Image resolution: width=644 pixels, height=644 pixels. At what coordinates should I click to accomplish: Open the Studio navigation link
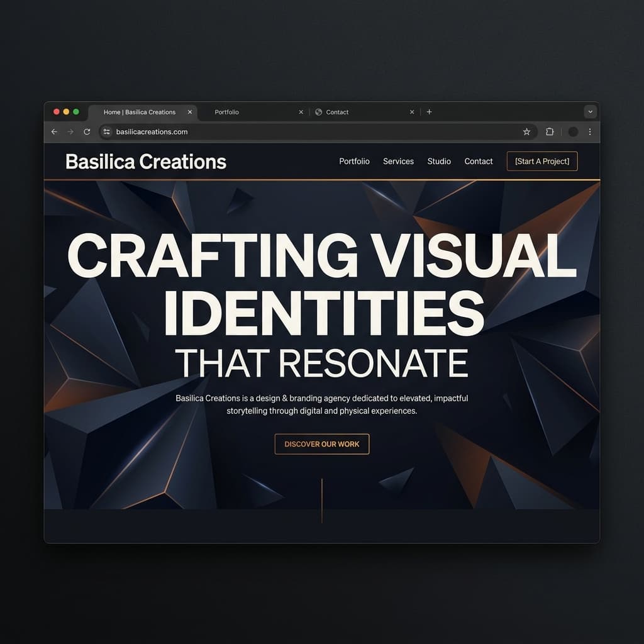[438, 162]
